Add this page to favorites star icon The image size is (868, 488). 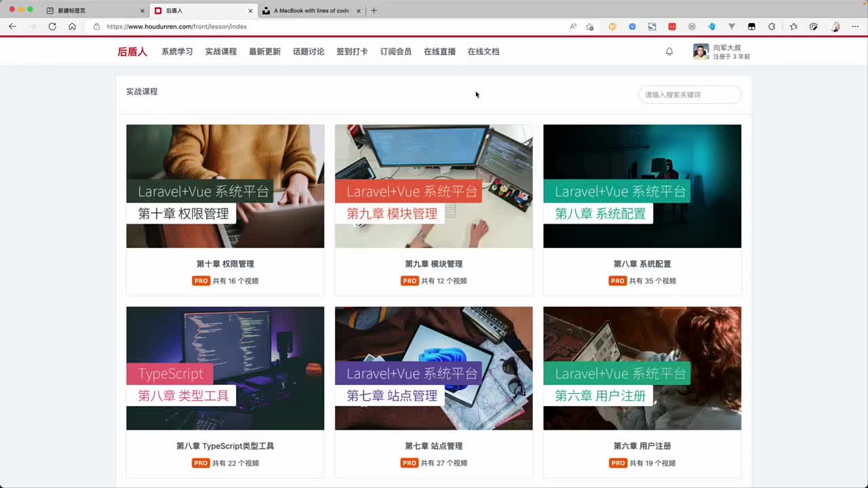click(x=590, y=26)
